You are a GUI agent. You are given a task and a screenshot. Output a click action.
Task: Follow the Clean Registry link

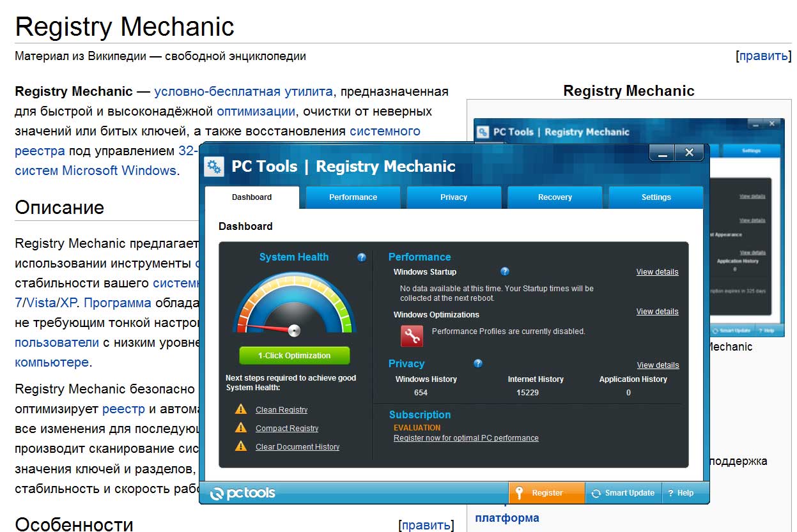coord(281,410)
